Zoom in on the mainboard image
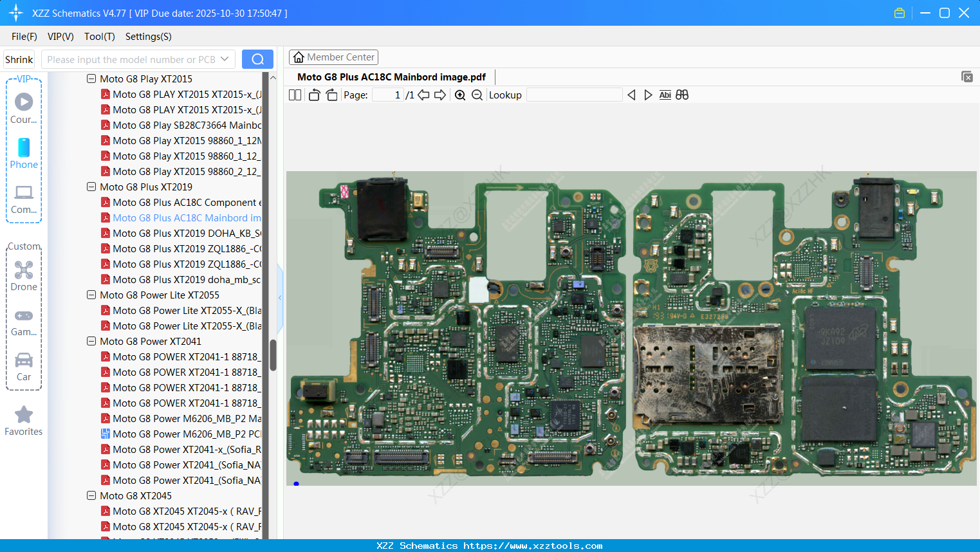 tap(460, 95)
